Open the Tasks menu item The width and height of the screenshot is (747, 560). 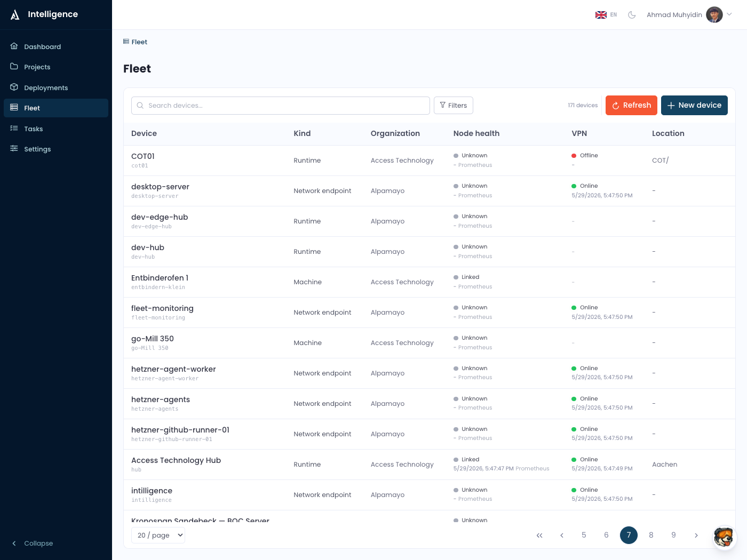pos(56,129)
